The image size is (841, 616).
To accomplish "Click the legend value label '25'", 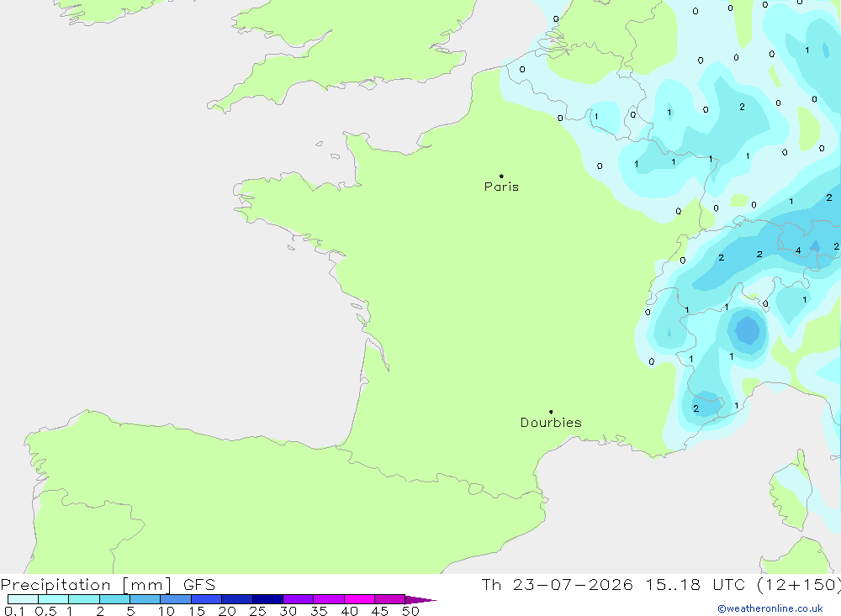I will [257, 611].
